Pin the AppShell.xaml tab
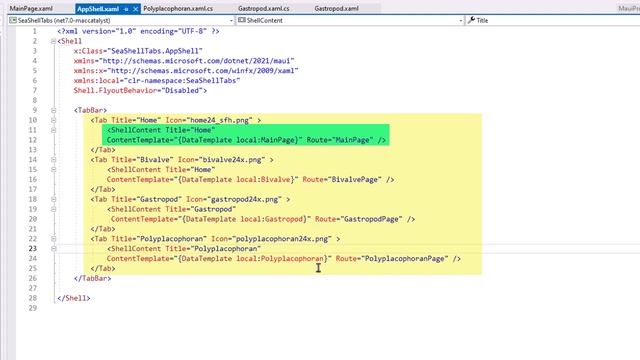 (x=126, y=9)
